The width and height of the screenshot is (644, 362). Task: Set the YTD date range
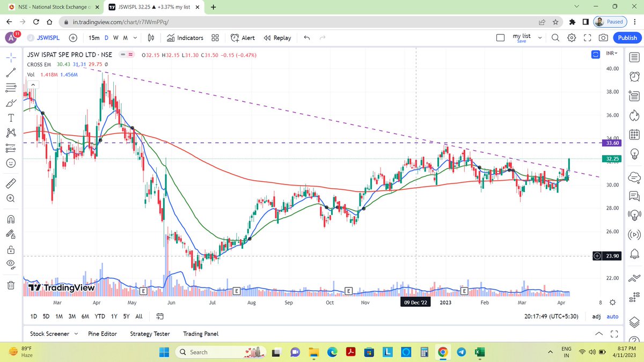[100, 316]
